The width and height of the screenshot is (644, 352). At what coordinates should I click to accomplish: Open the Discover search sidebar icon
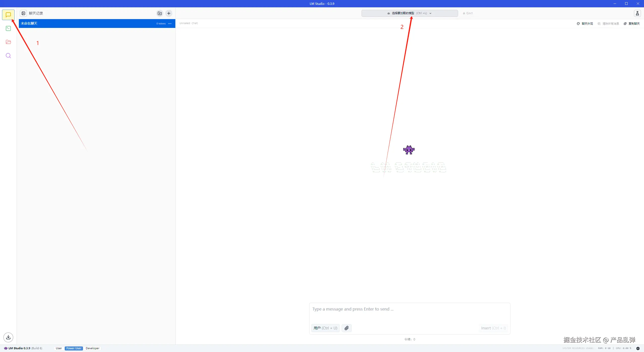pyautogui.click(x=8, y=56)
